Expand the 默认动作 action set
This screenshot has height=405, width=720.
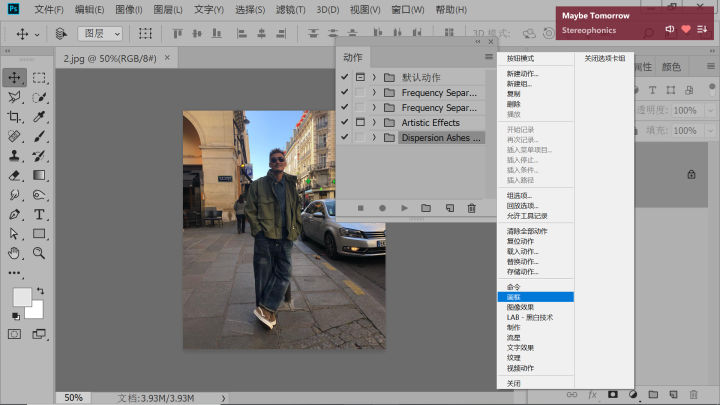tap(374, 77)
